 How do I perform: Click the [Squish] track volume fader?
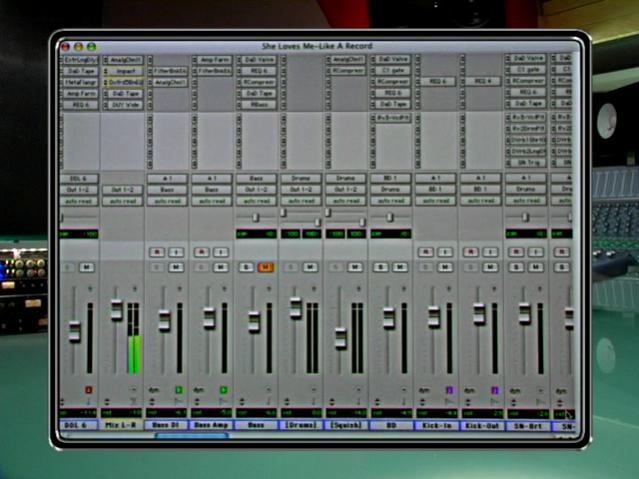click(340, 337)
